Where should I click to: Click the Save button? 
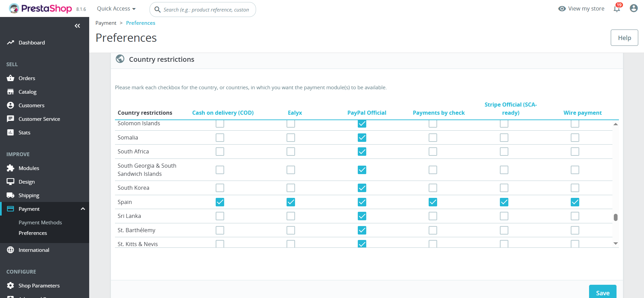point(602,293)
